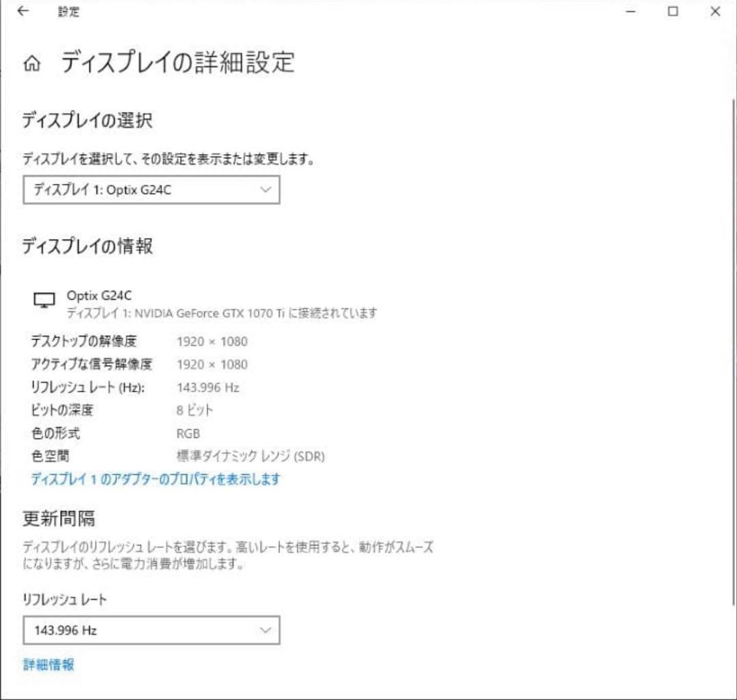This screenshot has height=700, width=737.
Task: Click the Optix G24C display name text
Action: point(98,295)
